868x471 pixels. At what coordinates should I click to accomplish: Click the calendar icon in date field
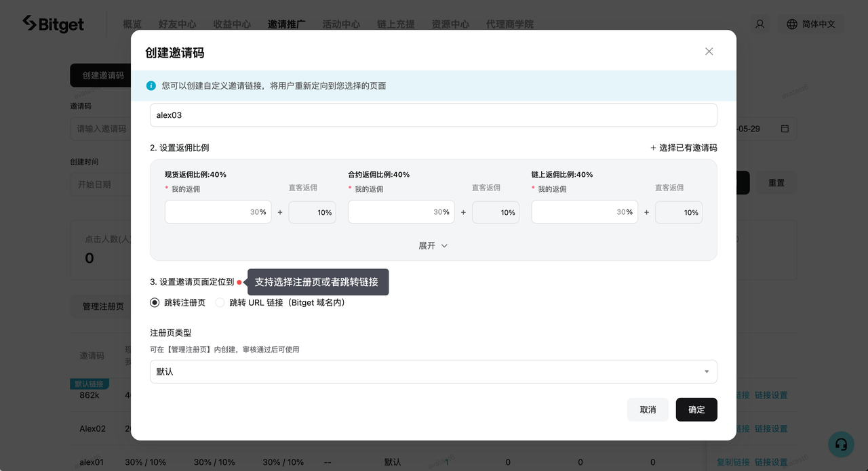click(x=785, y=129)
